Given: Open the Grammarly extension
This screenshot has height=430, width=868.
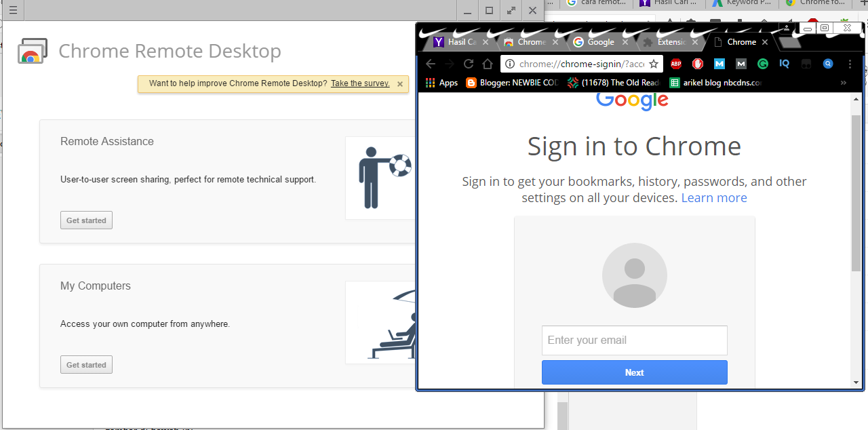Looking at the screenshot, I should [x=763, y=64].
